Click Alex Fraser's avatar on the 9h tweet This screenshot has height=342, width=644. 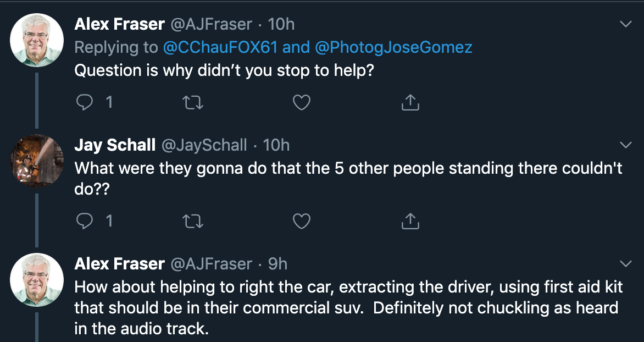point(37,280)
